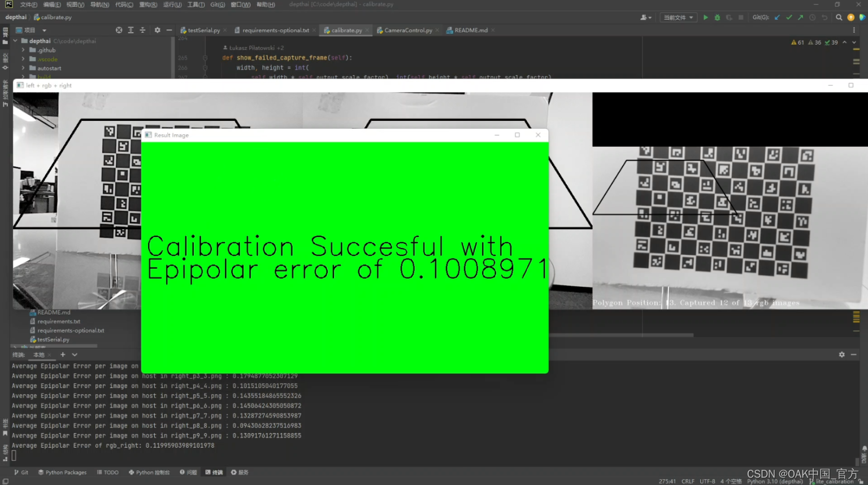Open Git tool window button
The width and height of the screenshot is (868, 485).
[x=21, y=473]
